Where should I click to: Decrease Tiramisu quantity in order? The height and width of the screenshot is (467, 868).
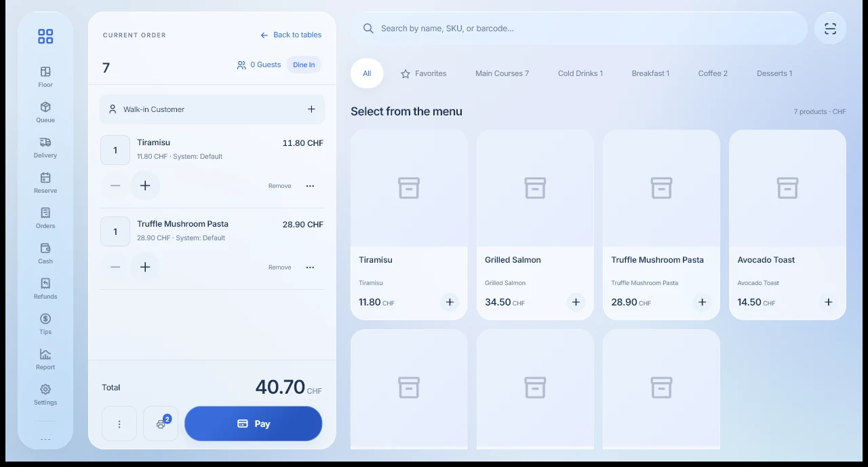coord(115,186)
